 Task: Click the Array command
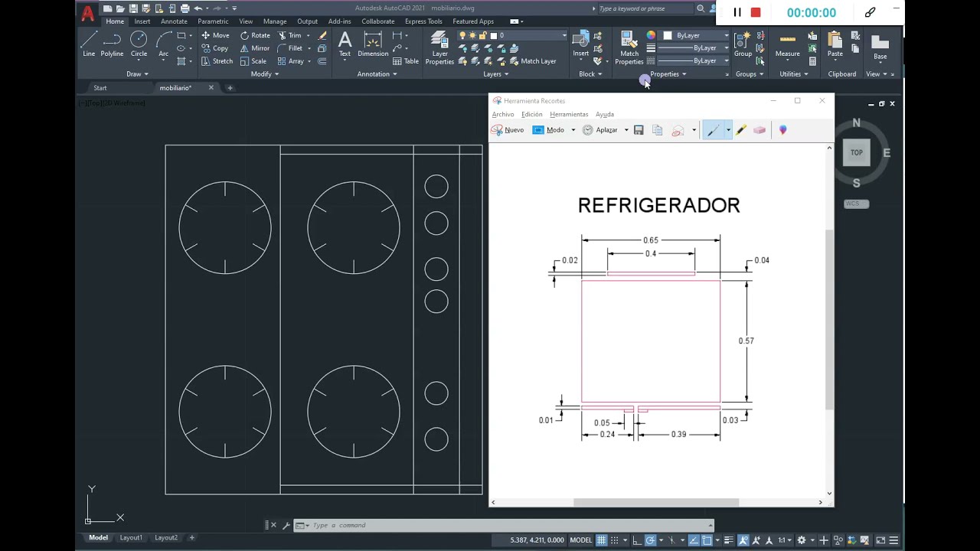point(291,61)
